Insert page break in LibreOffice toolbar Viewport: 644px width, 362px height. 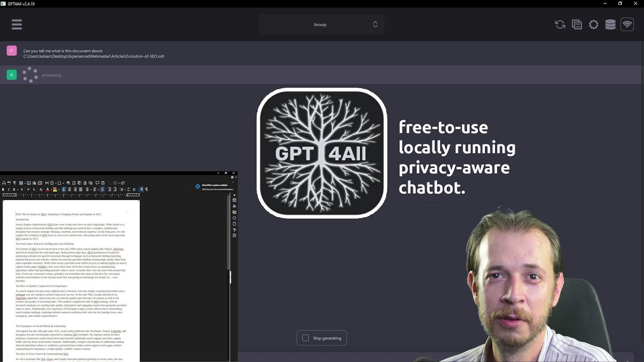[x=47, y=183]
